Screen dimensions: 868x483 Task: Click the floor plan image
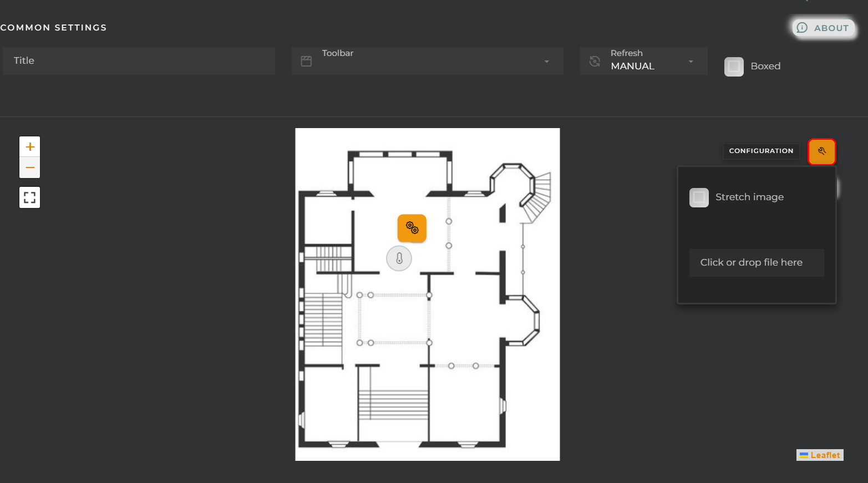[428, 294]
